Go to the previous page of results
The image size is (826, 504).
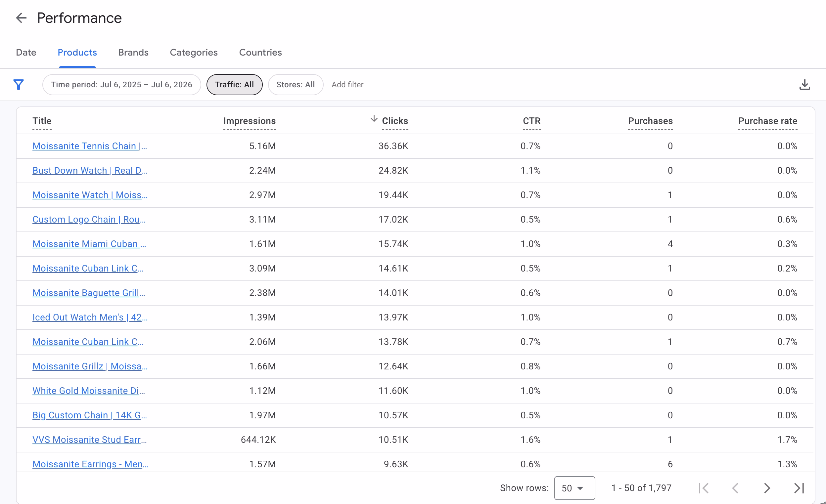coord(735,488)
